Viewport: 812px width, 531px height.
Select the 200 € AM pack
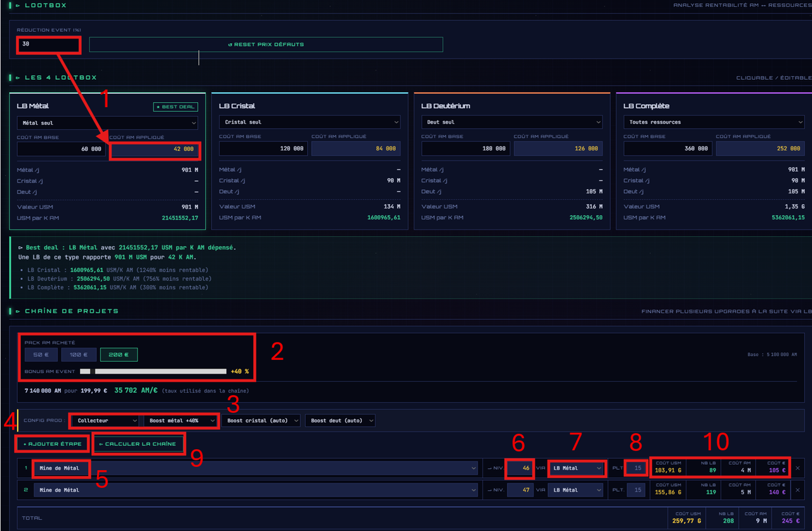point(119,355)
